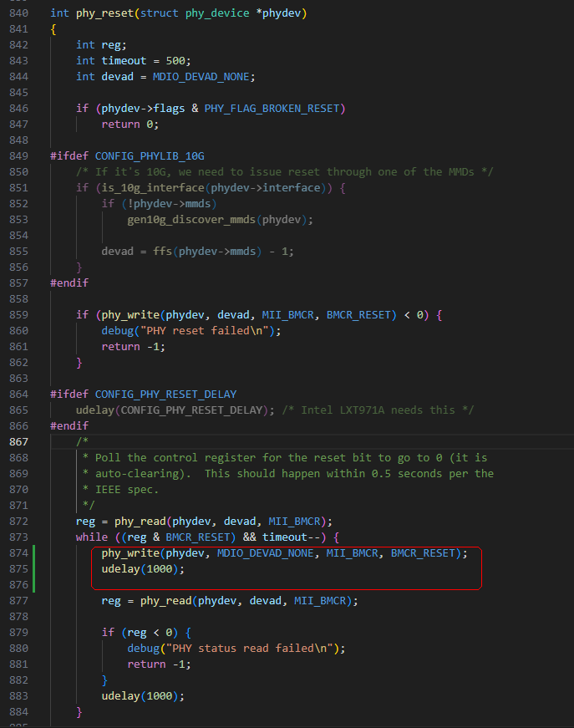This screenshot has width=574, height=728.
Task: Click CONFIG_PHY_RESET_DELAY on the #ifdef line
Action: click(165, 395)
